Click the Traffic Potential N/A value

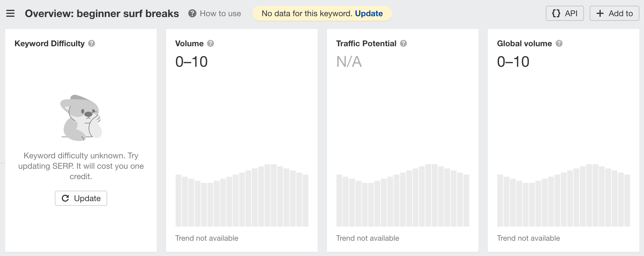pos(349,62)
